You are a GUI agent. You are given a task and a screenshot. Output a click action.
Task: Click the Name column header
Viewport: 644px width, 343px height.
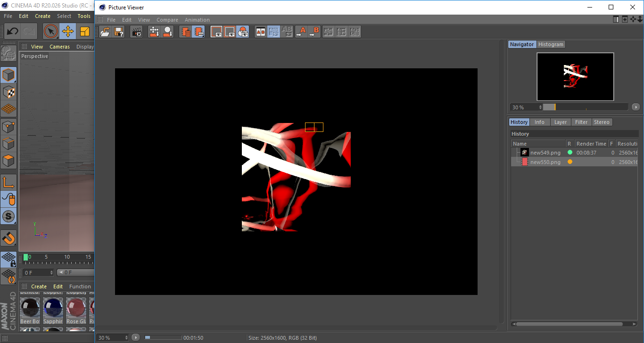[x=538, y=144]
